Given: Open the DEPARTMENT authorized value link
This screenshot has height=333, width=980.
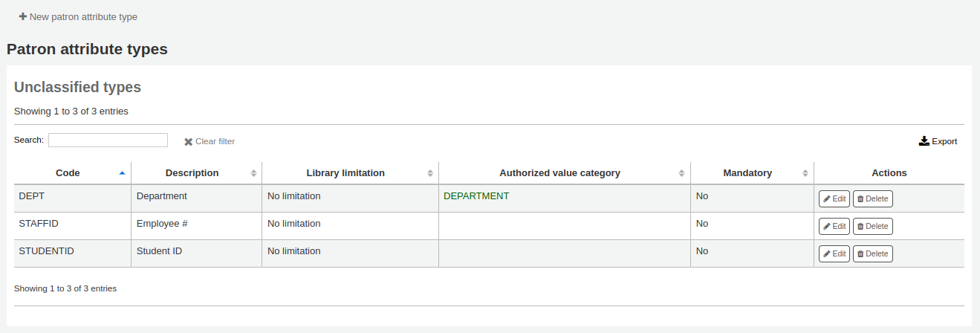Looking at the screenshot, I should (476, 196).
